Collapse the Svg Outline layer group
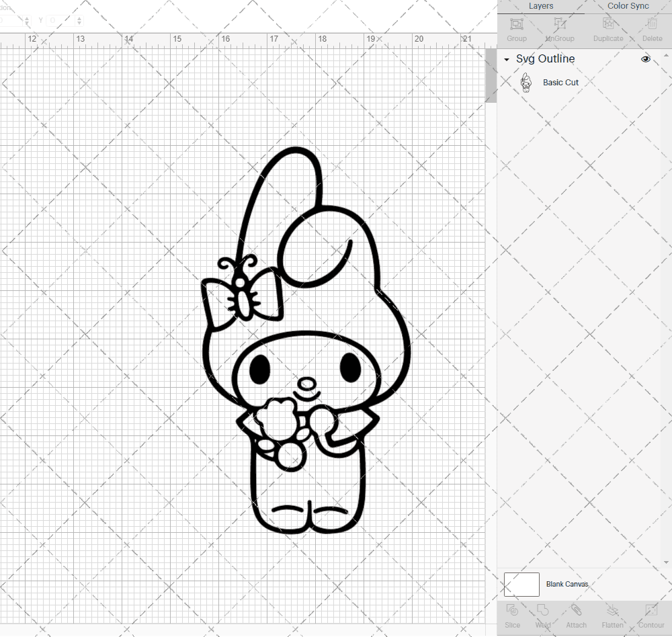This screenshot has width=672, height=637. [x=506, y=59]
